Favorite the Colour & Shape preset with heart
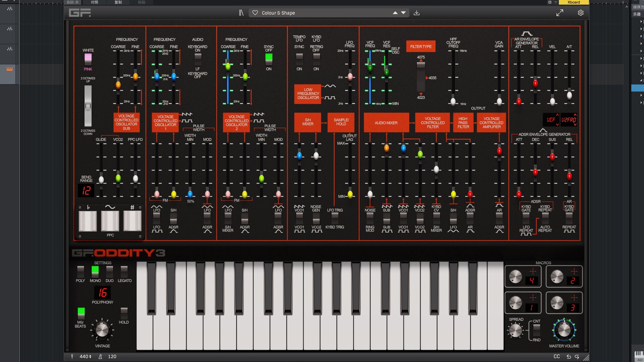This screenshot has width=644, height=362. click(x=255, y=13)
